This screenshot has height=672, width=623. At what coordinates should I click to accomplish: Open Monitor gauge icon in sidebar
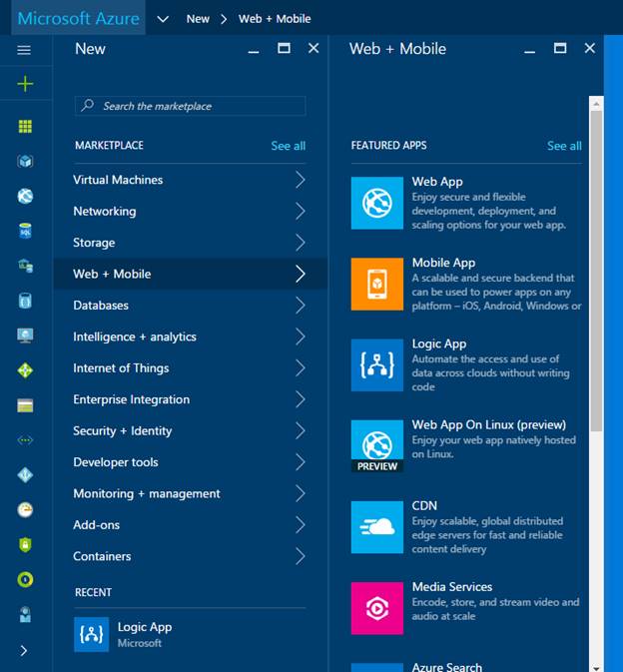[x=25, y=509]
